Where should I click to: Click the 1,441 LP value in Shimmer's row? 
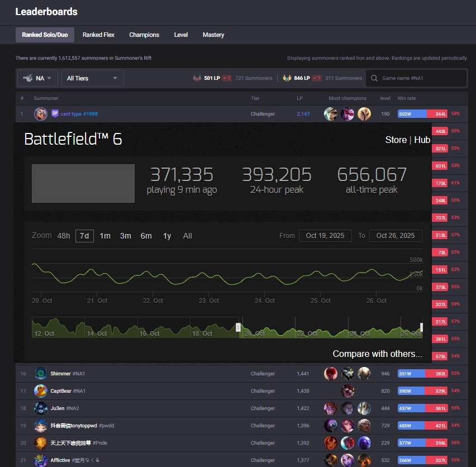303,374
